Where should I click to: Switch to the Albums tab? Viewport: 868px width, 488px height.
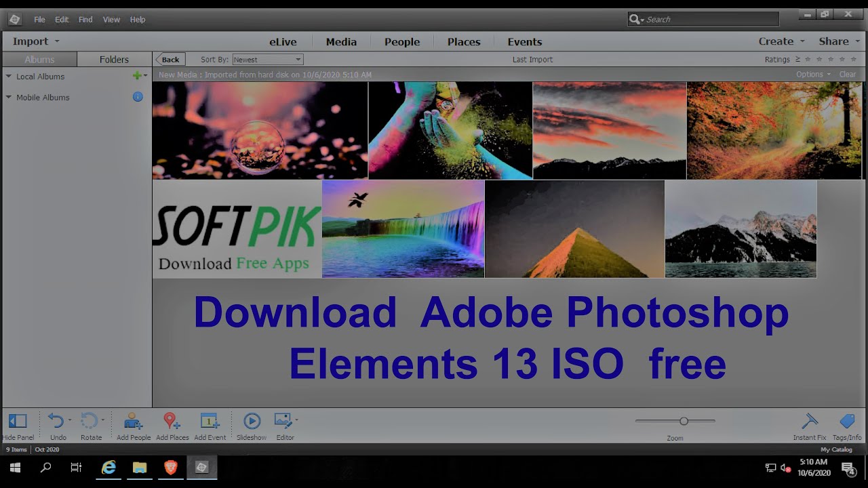pyautogui.click(x=39, y=60)
